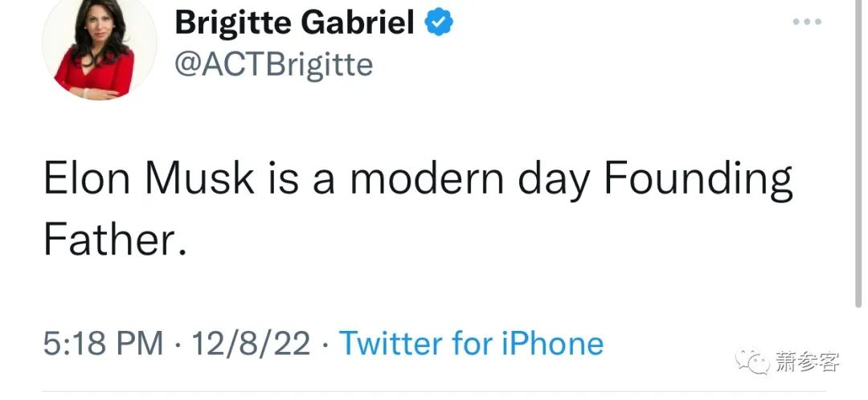Open the @ACTBrigitte handle link

pos(273,63)
